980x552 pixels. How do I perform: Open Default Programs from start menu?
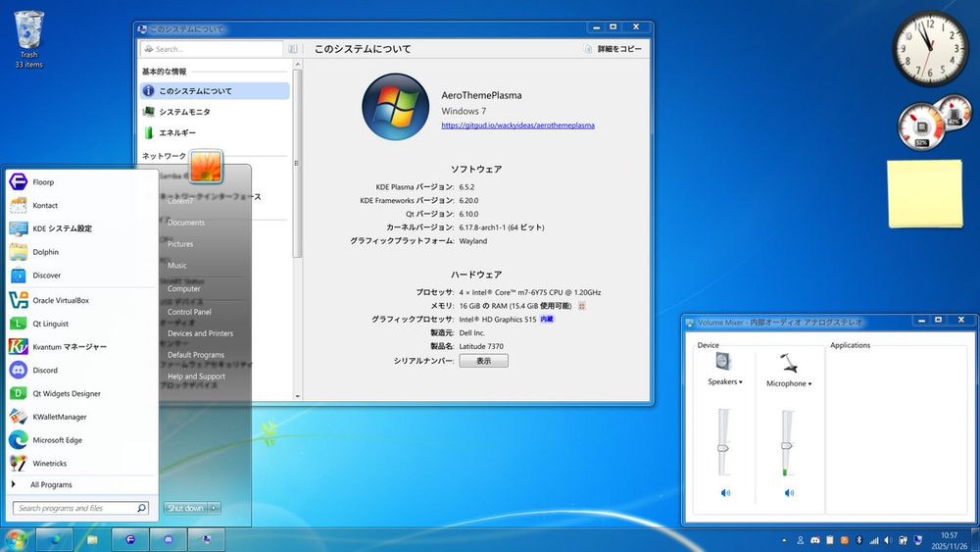tap(196, 355)
